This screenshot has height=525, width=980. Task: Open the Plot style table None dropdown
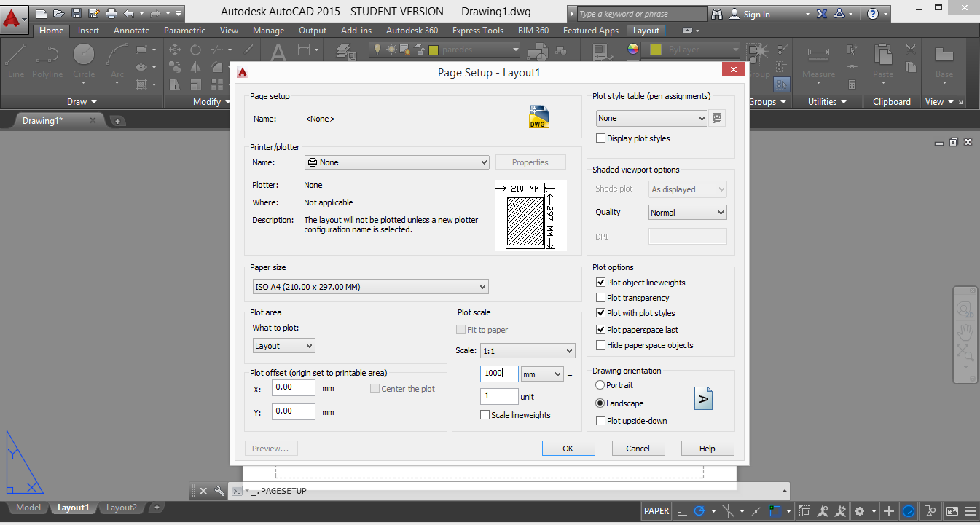pyautogui.click(x=651, y=118)
